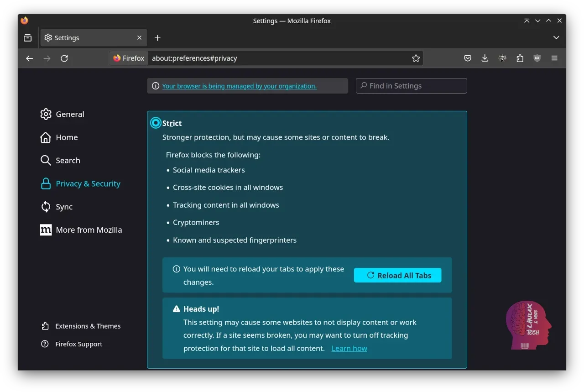This screenshot has width=584, height=392.
Task: Click 'Cross-site cookies in all windows' text
Action: click(x=228, y=188)
